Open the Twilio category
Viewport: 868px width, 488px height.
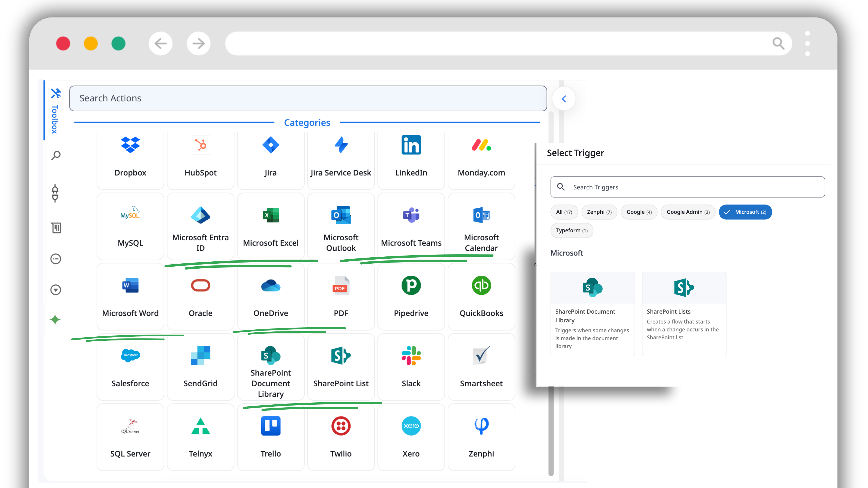[341, 437]
